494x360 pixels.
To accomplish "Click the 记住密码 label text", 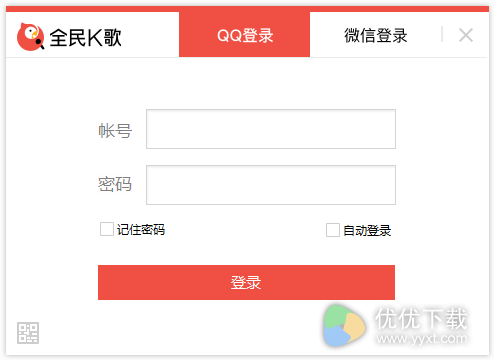I will point(141,230).
